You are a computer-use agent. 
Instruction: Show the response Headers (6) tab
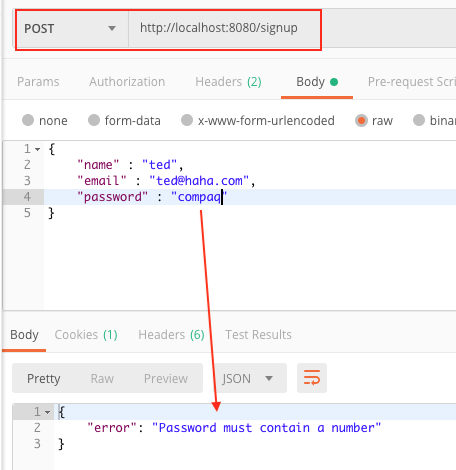pos(171,335)
